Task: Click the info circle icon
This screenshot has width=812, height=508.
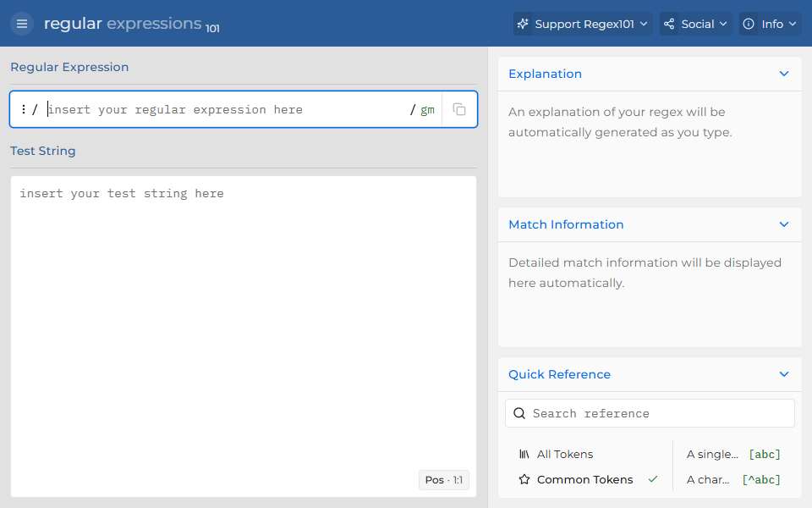Action: 749,24
